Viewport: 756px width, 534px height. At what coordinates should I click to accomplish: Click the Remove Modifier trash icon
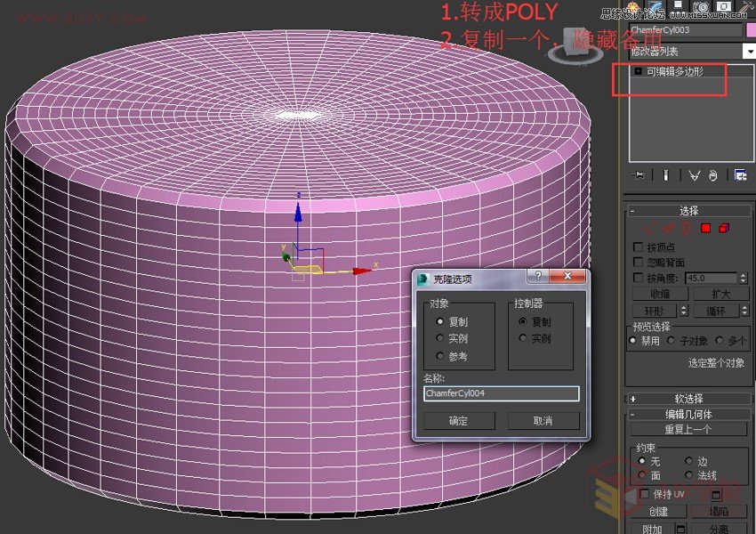(x=712, y=176)
